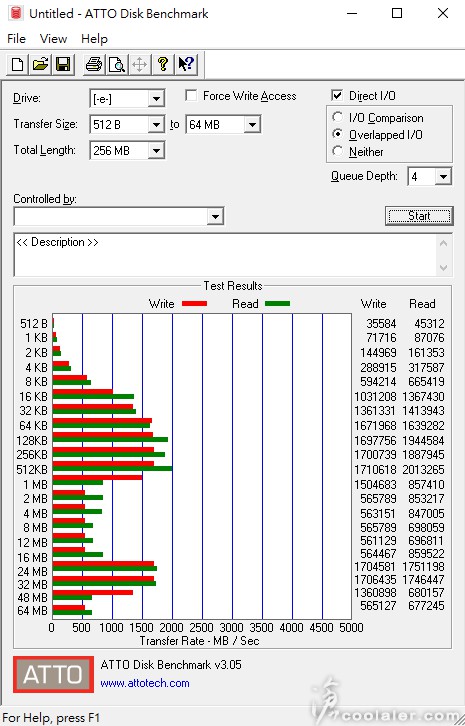Uncheck the Direct I/O checkbox
The height and width of the screenshot is (726, 465).
(x=337, y=95)
